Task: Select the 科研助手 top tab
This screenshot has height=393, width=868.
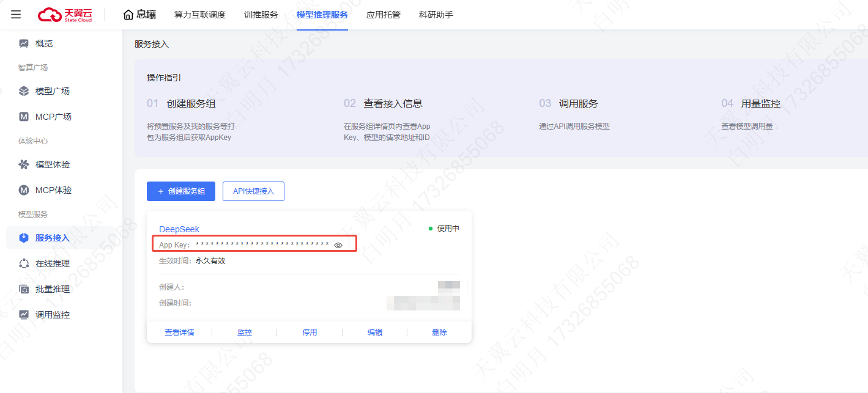Action: pos(436,15)
